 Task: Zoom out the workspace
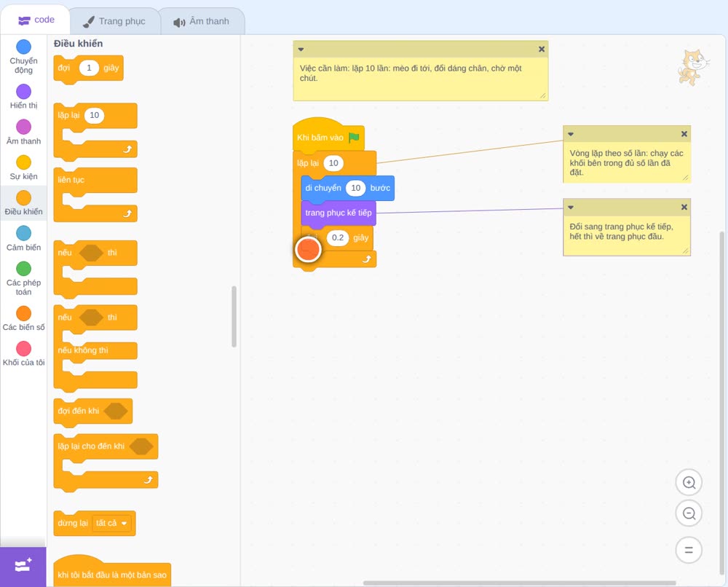689,513
